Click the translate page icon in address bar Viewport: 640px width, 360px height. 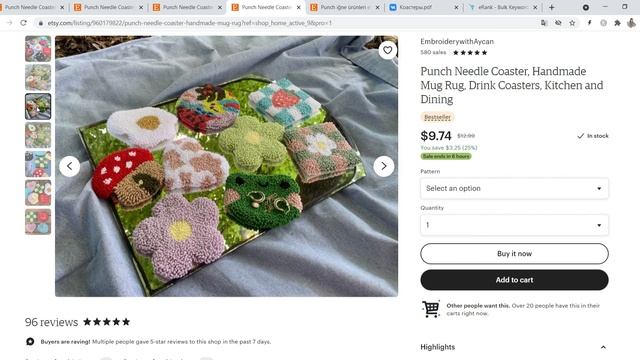click(544, 23)
